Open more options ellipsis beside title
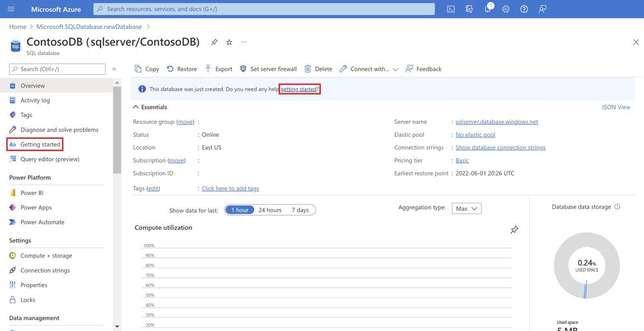Viewport: 644px width, 331px height. coord(244,42)
